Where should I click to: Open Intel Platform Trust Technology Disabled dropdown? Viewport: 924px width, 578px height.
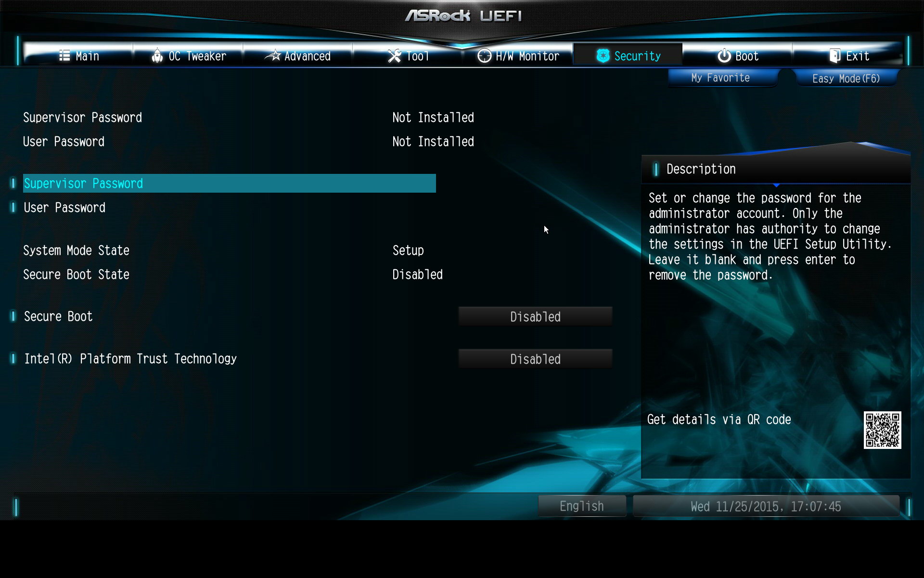click(x=535, y=359)
